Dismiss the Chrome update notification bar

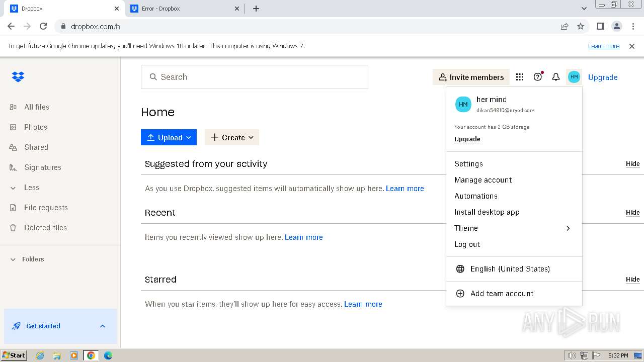(632, 46)
